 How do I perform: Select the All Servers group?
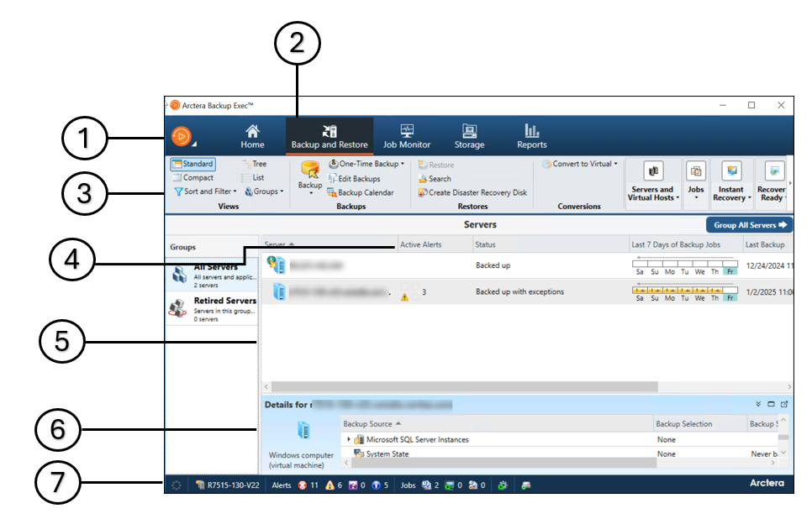click(x=212, y=275)
